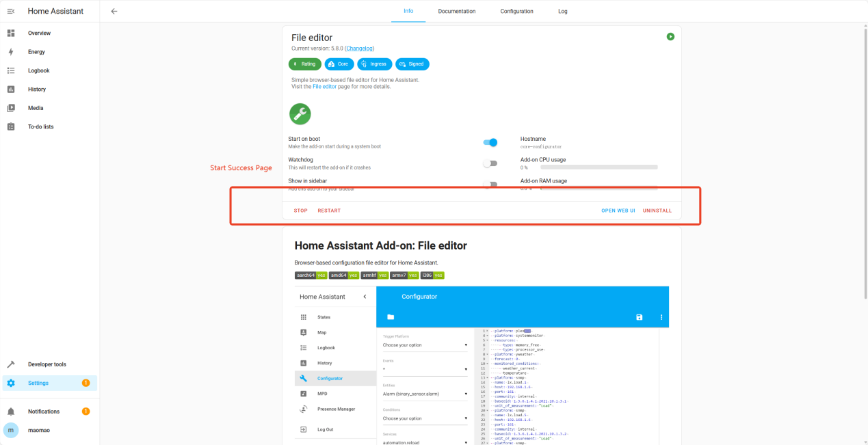Switch to the Info tab
868x445 pixels.
(x=408, y=11)
